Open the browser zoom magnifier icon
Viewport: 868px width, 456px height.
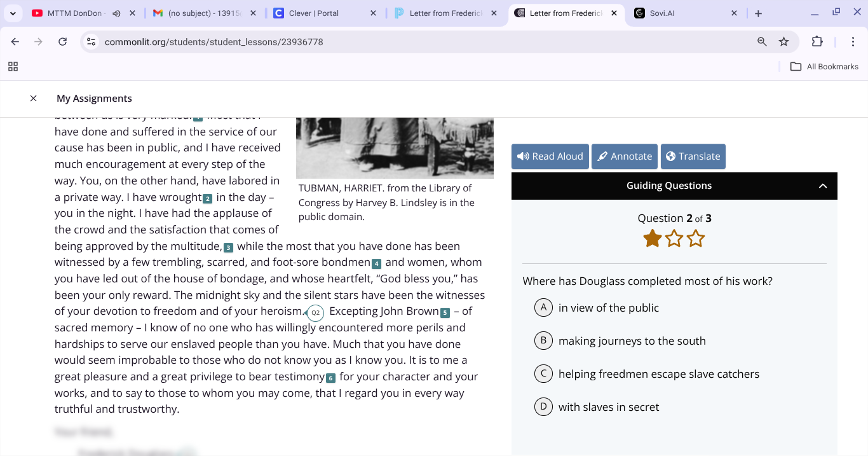coord(762,42)
